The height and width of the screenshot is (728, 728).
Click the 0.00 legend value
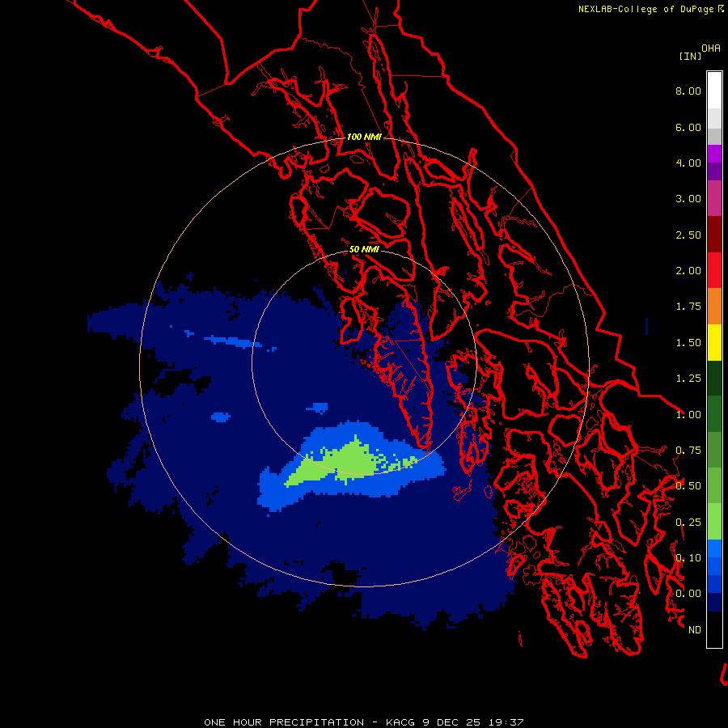point(688,594)
